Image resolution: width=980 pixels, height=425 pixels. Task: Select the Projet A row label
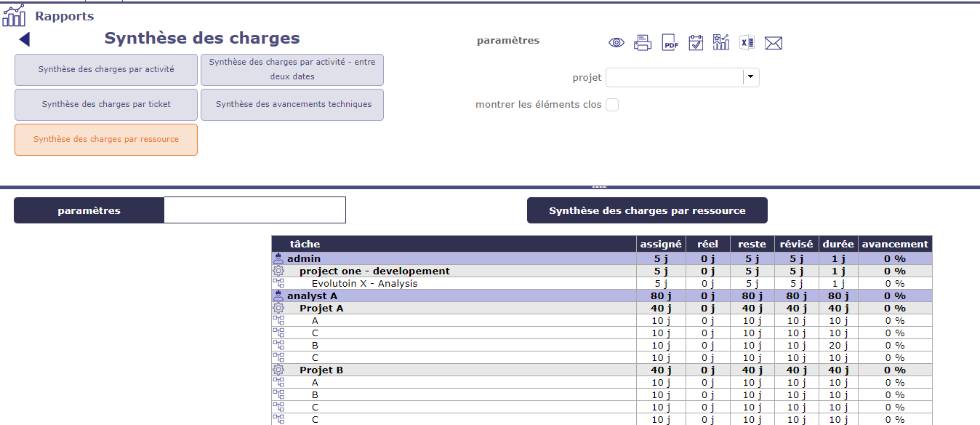coord(321,308)
